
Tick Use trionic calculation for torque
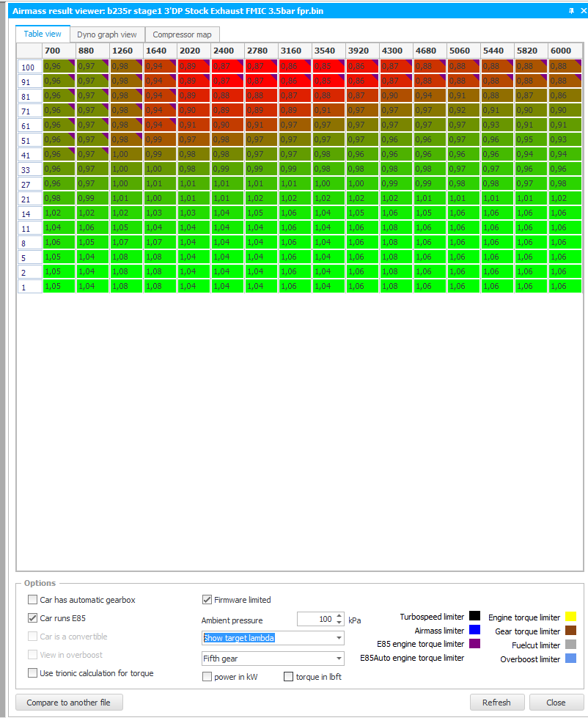point(32,672)
